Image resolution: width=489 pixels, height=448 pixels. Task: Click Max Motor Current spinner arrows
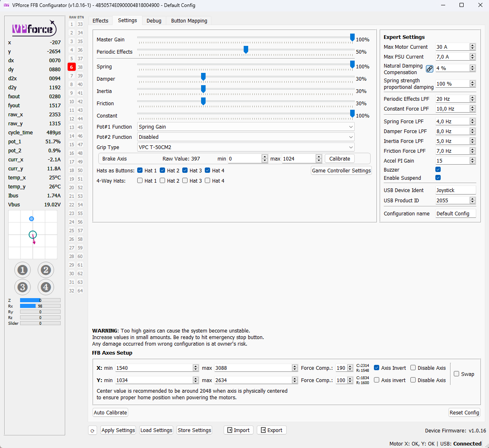click(x=473, y=47)
